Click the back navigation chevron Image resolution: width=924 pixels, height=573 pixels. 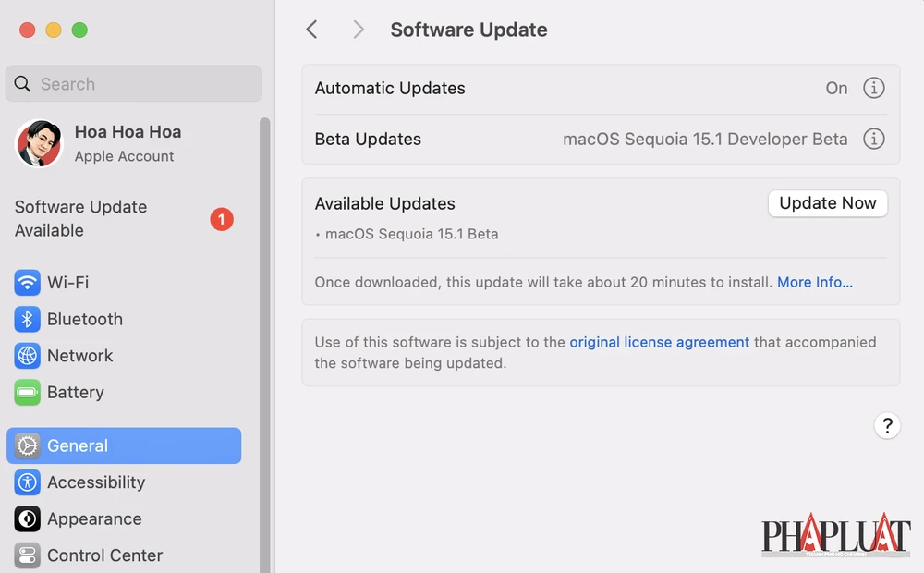point(311,30)
